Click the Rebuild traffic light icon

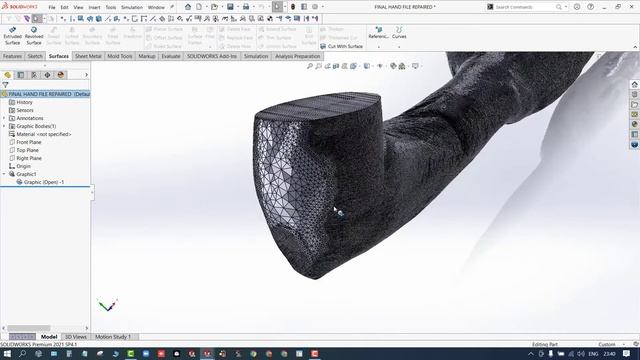(293, 7)
